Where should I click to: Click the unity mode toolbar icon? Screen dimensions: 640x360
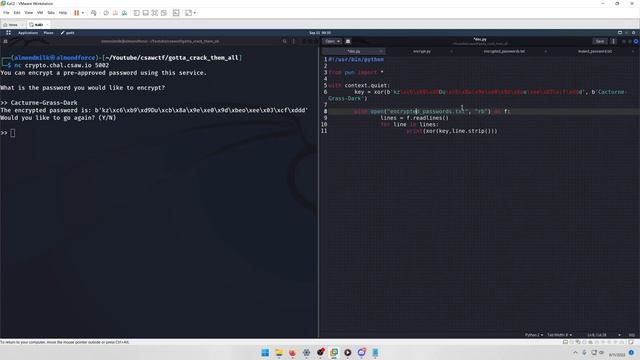[164, 13]
